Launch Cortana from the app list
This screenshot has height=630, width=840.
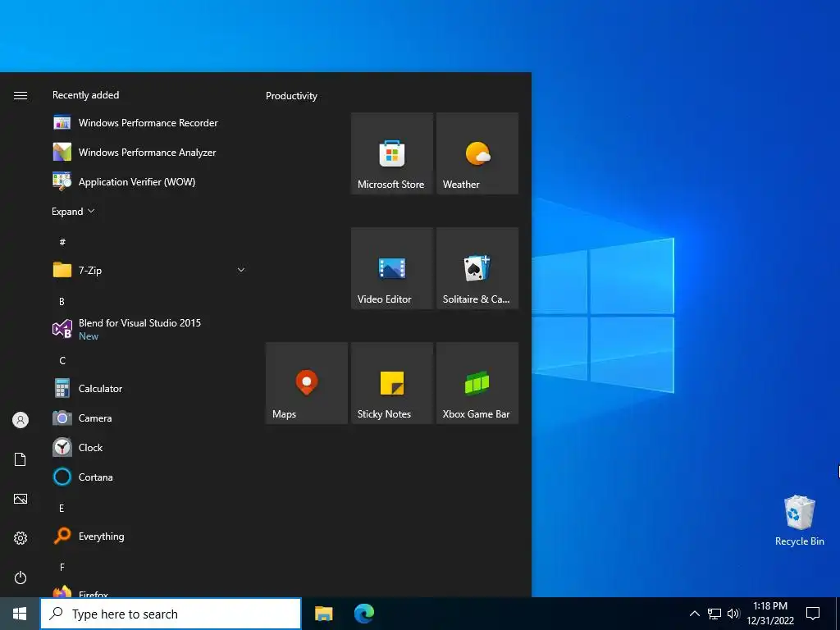[150, 477]
